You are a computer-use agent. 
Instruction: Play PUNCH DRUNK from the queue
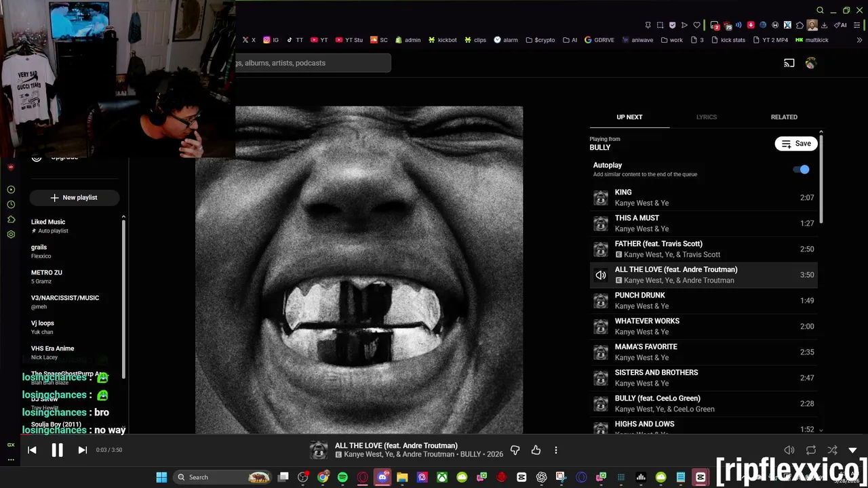pos(703,300)
